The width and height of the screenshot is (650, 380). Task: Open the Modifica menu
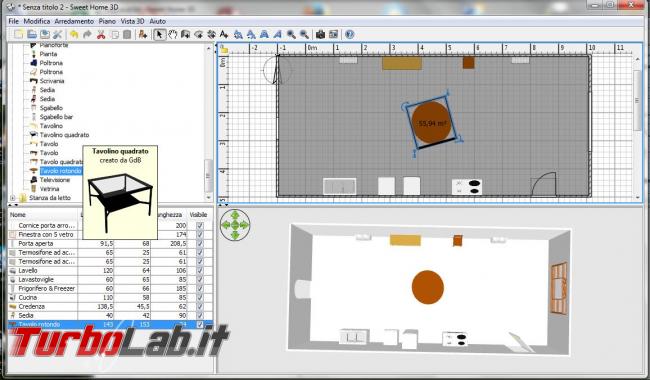tap(36, 21)
